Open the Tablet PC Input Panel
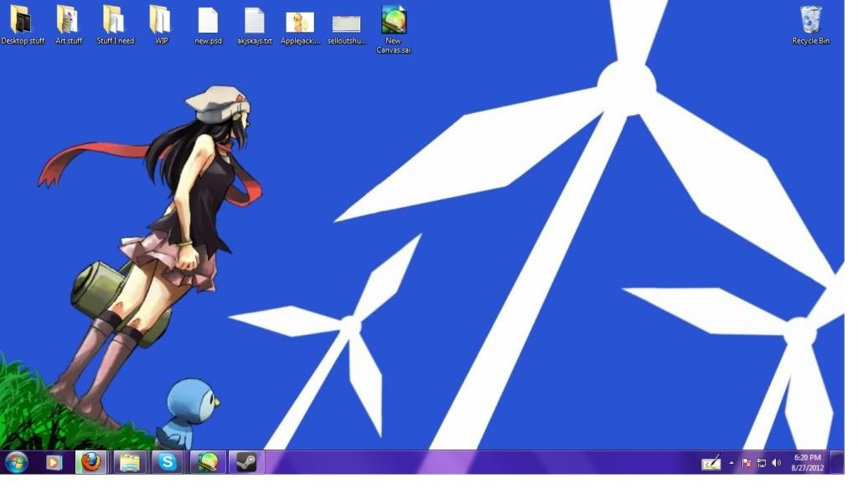The image size is (858, 504). (711, 464)
